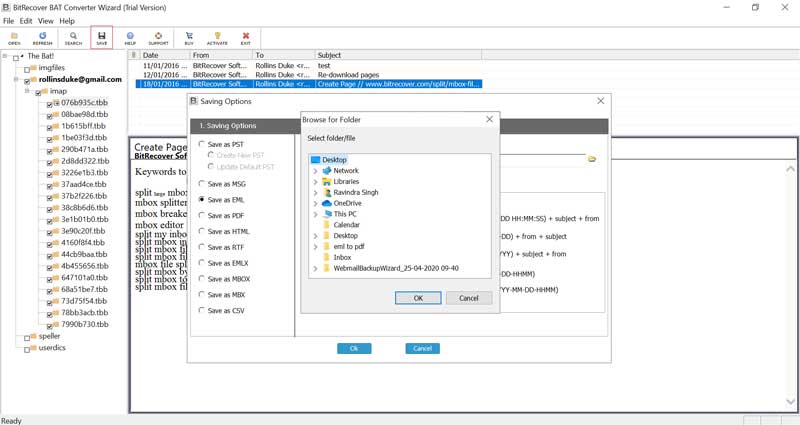Expand the OneDrive node
This screenshot has width=800, height=425.
tap(315, 204)
